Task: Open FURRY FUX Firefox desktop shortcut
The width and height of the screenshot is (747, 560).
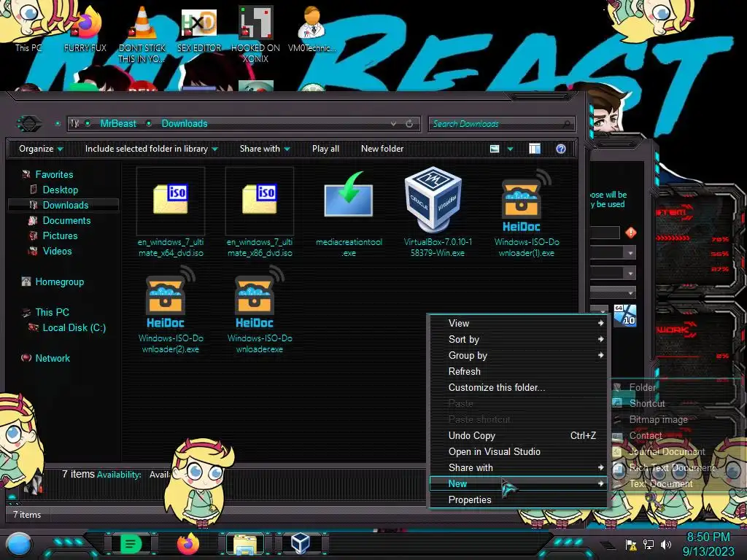Action: tap(85, 28)
